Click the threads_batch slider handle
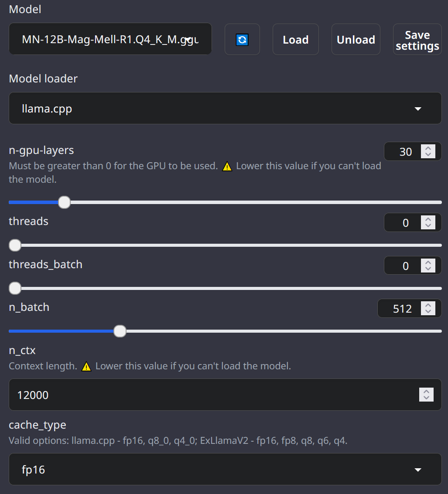The height and width of the screenshot is (494, 448). pos(15,289)
